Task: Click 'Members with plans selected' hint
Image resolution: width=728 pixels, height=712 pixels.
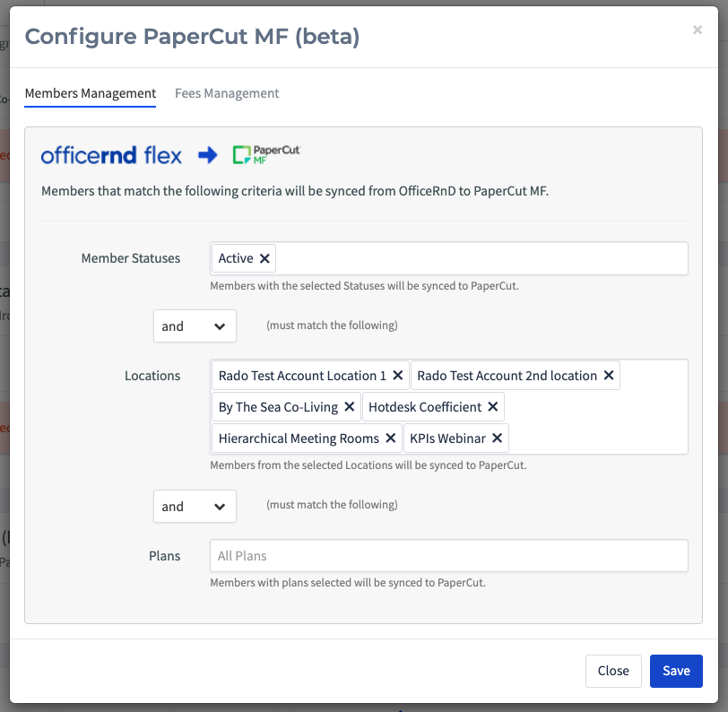Action: (348, 582)
